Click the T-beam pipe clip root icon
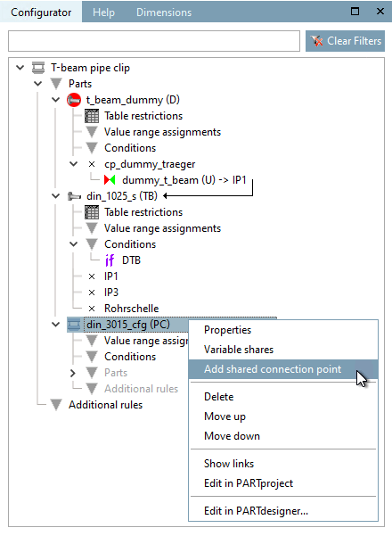This screenshot has width=392, height=536. coord(38,68)
